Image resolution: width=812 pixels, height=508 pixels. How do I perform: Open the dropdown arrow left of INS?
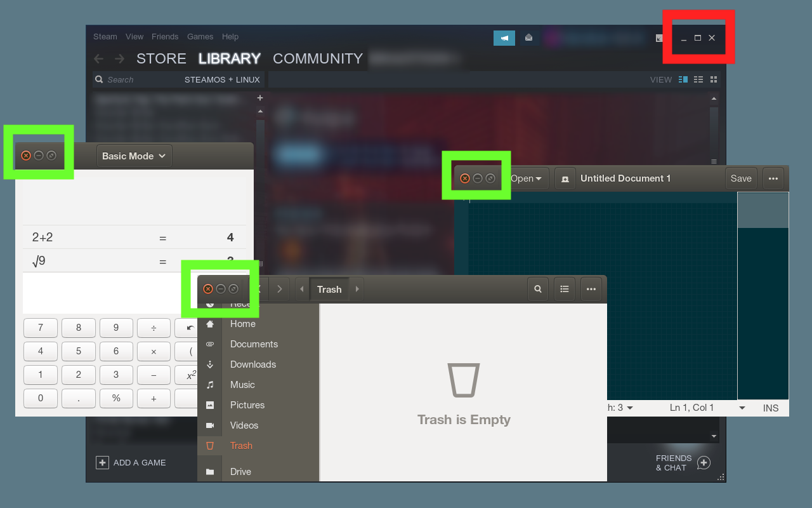coord(742,408)
